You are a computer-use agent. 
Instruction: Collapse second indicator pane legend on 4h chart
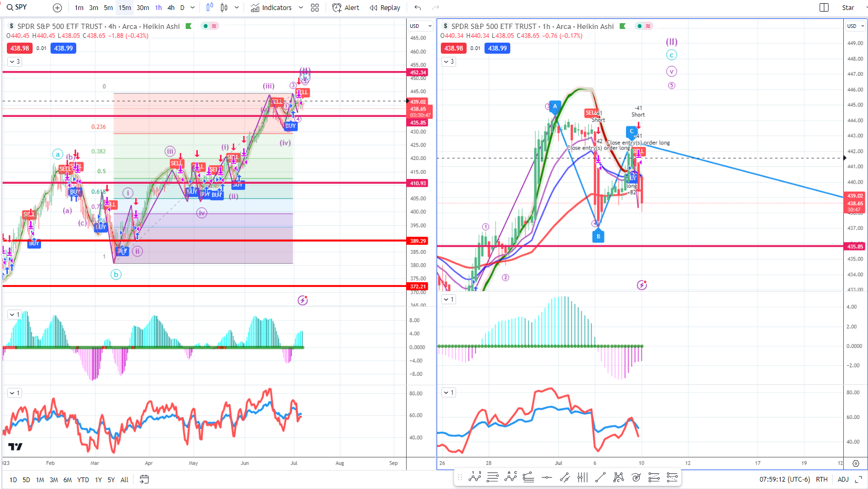pyautogui.click(x=14, y=393)
